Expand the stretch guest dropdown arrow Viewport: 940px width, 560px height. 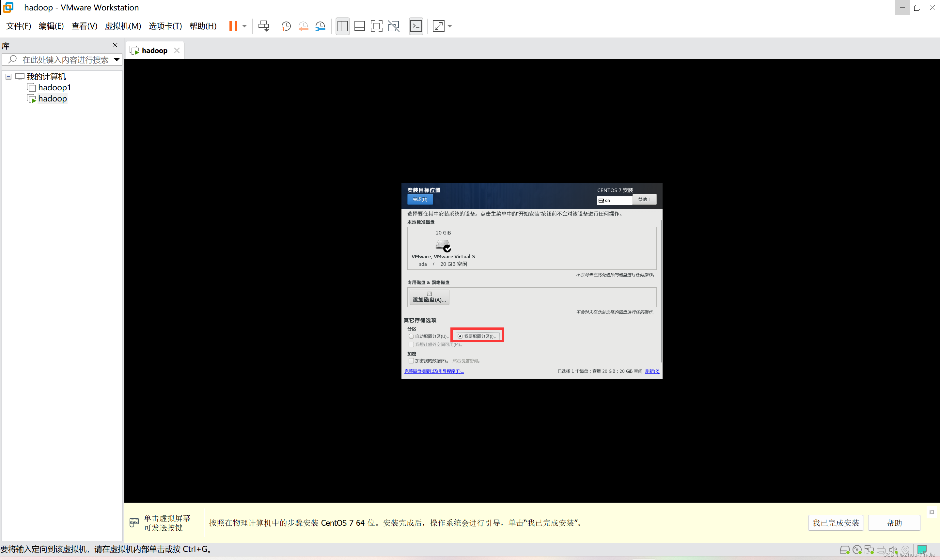point(450,26)
